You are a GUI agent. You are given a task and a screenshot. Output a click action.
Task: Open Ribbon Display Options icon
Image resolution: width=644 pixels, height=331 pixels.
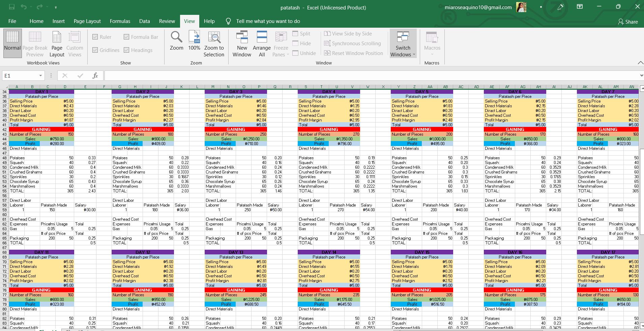pyautogui.click(x=580, y=7)
